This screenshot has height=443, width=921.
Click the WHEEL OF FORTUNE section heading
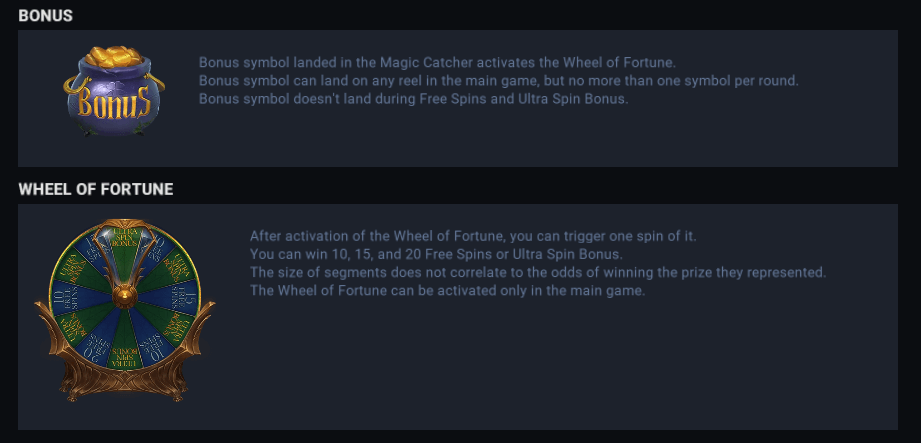pos(95,189)
